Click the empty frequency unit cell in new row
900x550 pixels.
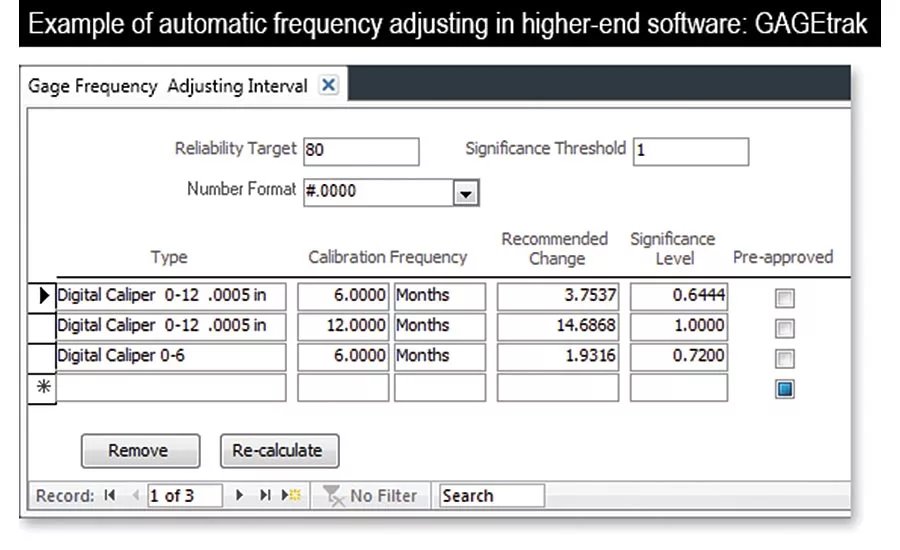440,388
